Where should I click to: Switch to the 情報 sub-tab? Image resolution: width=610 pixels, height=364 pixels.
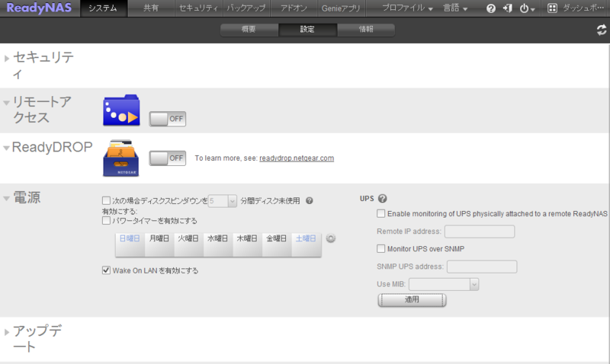(x=366, y=30)
